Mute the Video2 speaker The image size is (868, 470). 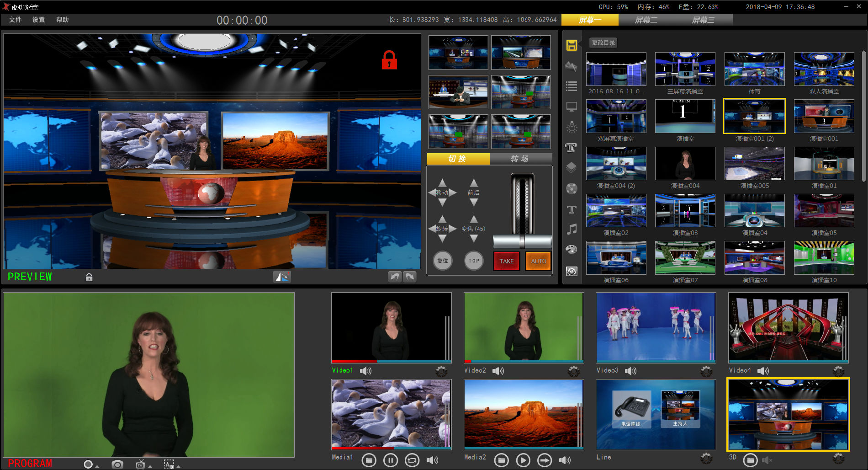click(x=498, y=371)
